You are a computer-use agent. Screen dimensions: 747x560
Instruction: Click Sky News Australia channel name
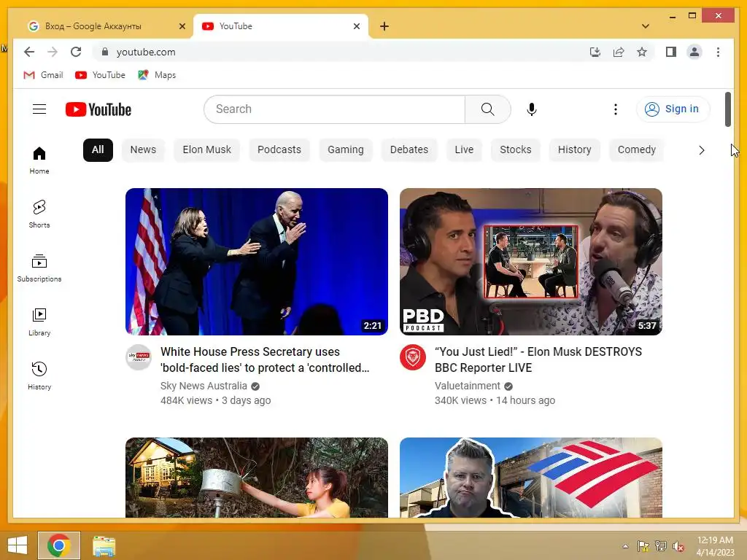(204, 386)
